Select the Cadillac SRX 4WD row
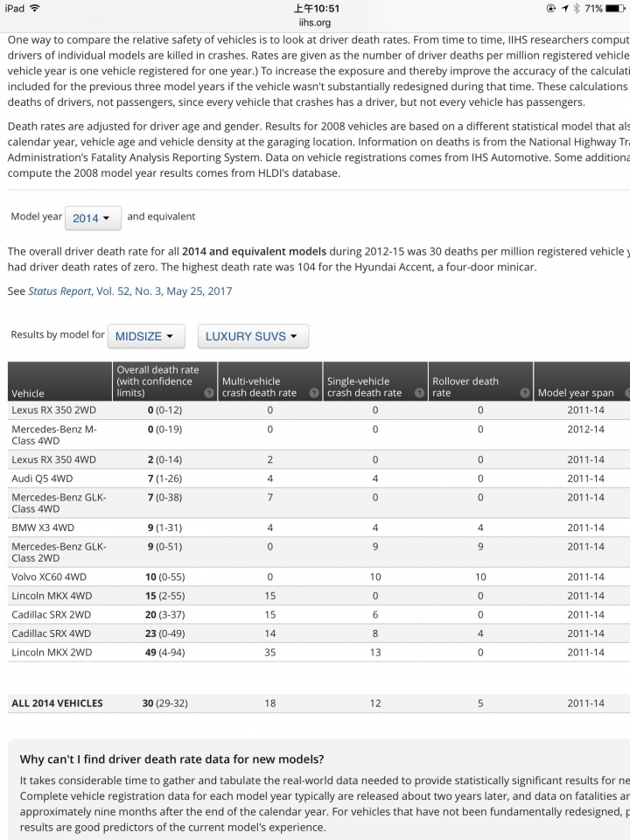The image size is (630, 840). pos(318,633)
